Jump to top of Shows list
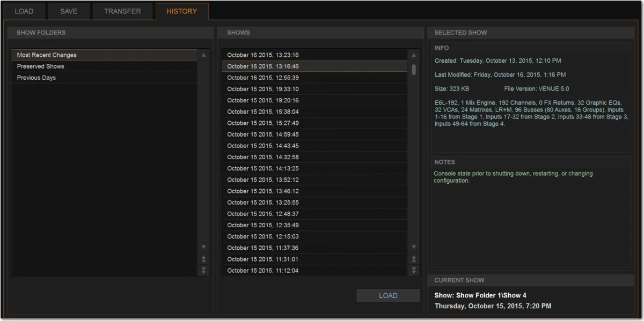The height and width of the screenshot is (321, 644). [414, 259]
